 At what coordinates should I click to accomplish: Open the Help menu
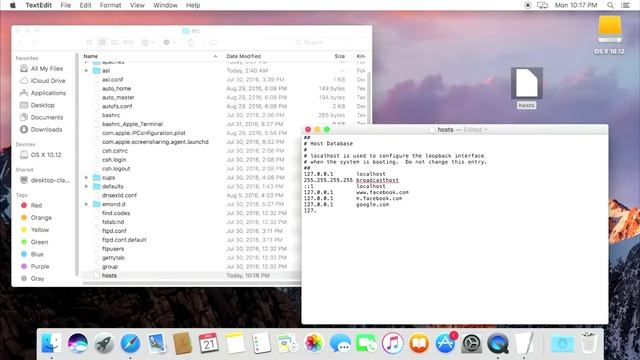pyautogui.click(x=193, y=5)
